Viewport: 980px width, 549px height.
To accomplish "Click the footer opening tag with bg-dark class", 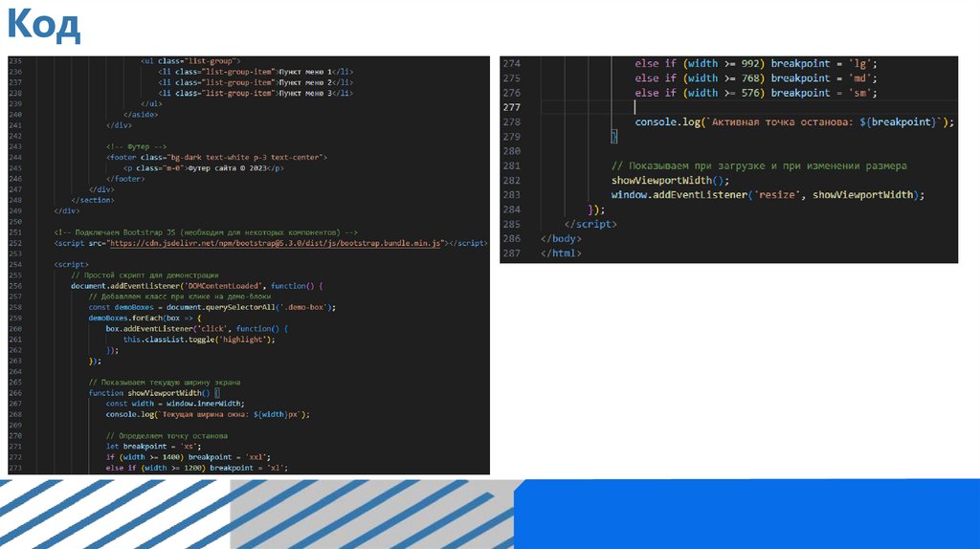I will (x=216, y=158).
